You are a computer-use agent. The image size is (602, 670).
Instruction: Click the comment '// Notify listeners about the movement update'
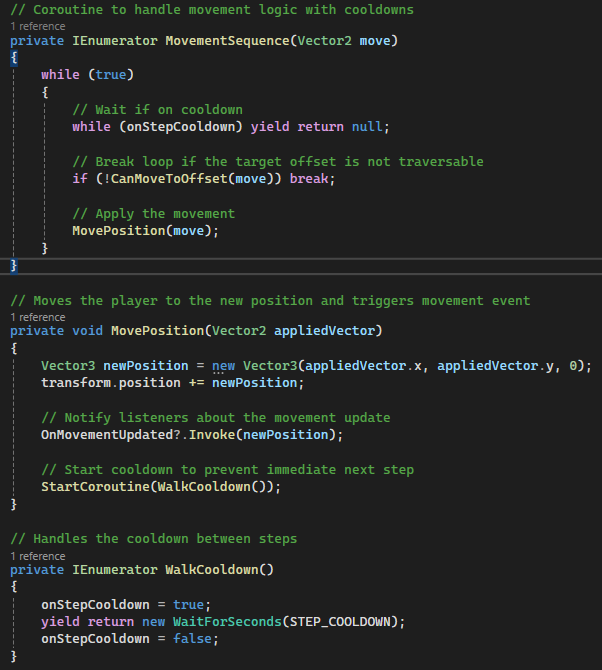216,417
